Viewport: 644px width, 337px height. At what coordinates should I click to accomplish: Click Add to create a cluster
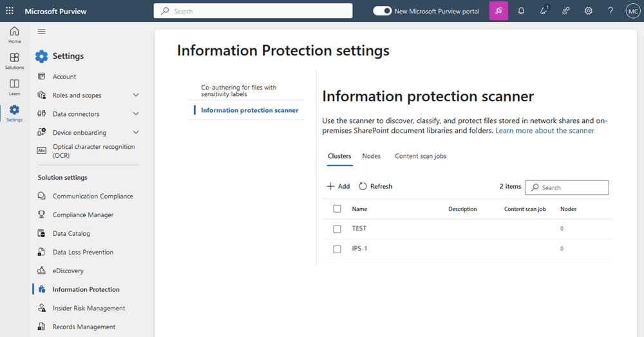pyautogui.click(x=338, y=186)
